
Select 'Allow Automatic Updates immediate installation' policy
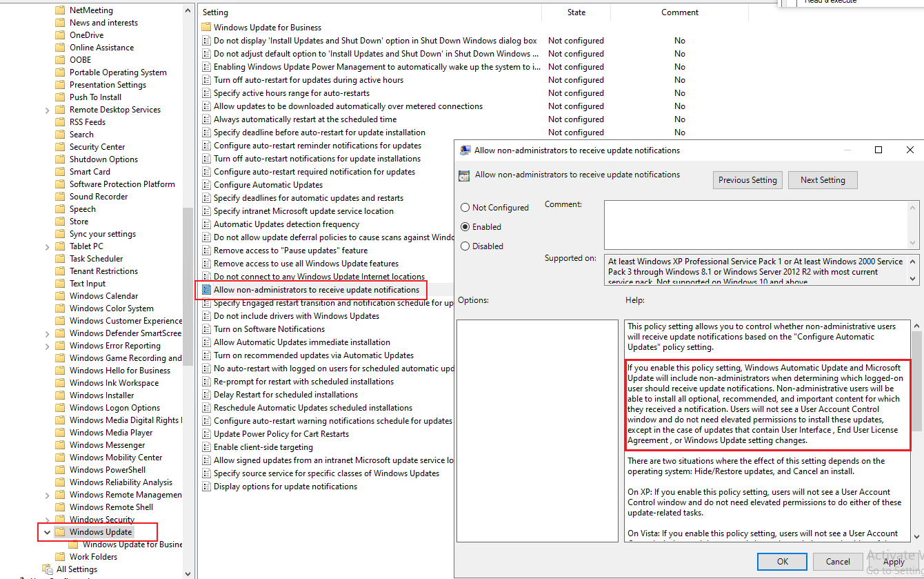pos(302,342)
